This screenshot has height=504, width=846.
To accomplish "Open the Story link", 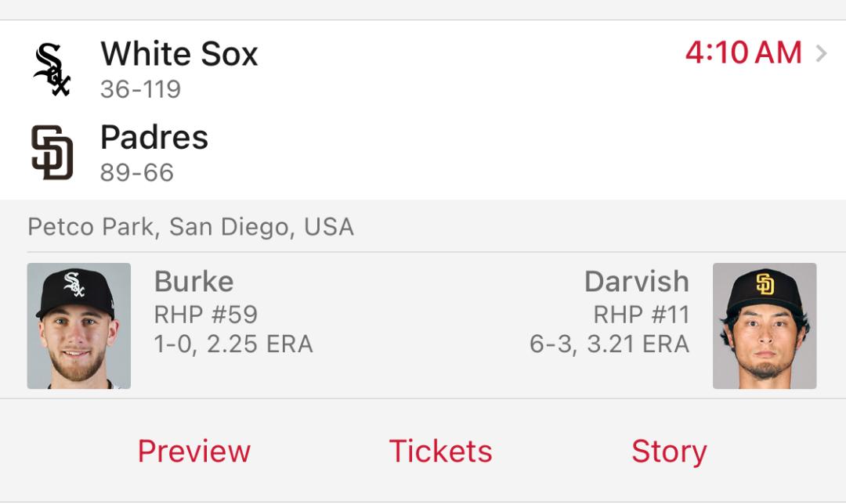I will (669, 452).
